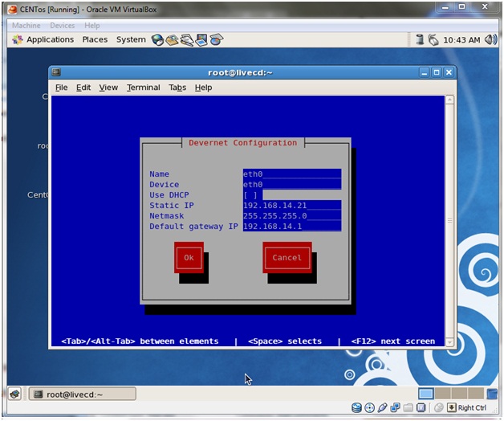Click the Show Desktop icon in bottom panel

tap(14, 394)
